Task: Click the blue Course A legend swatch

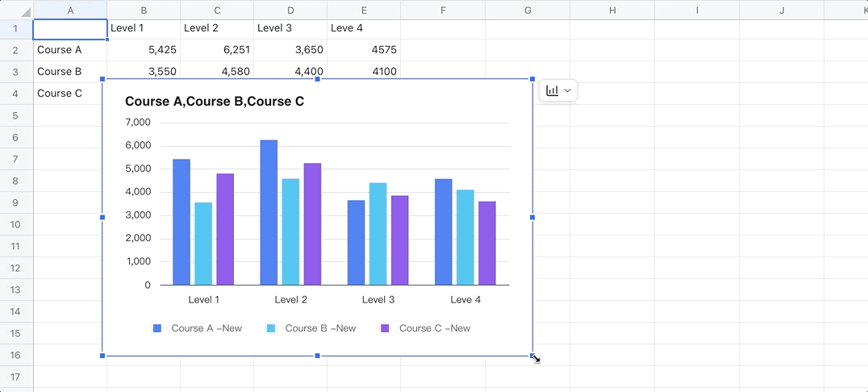Action: 157,328
